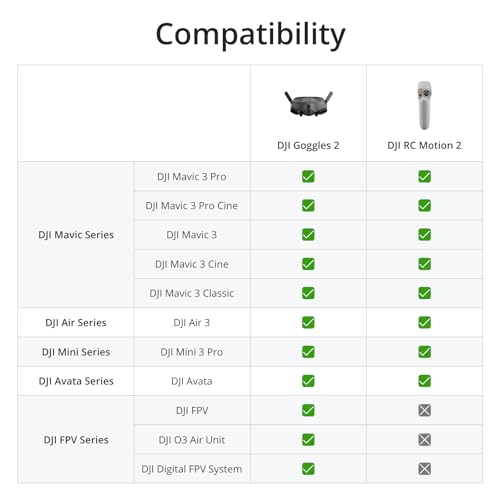Click Goggles 2 checkmark for DJI Avata
This screenshot has width=500, height=500.
point(308,381)
